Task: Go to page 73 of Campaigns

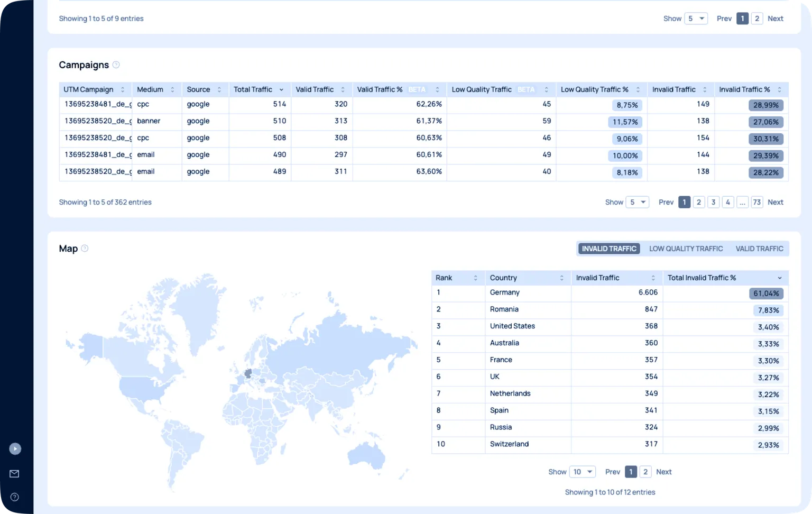Action: click(x=756, y=203)
